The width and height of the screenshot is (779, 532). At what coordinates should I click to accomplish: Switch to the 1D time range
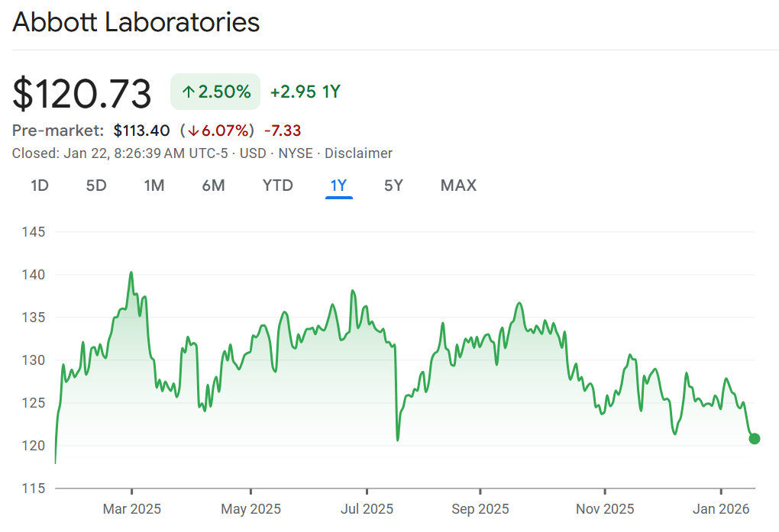click(x=40, y=185)
